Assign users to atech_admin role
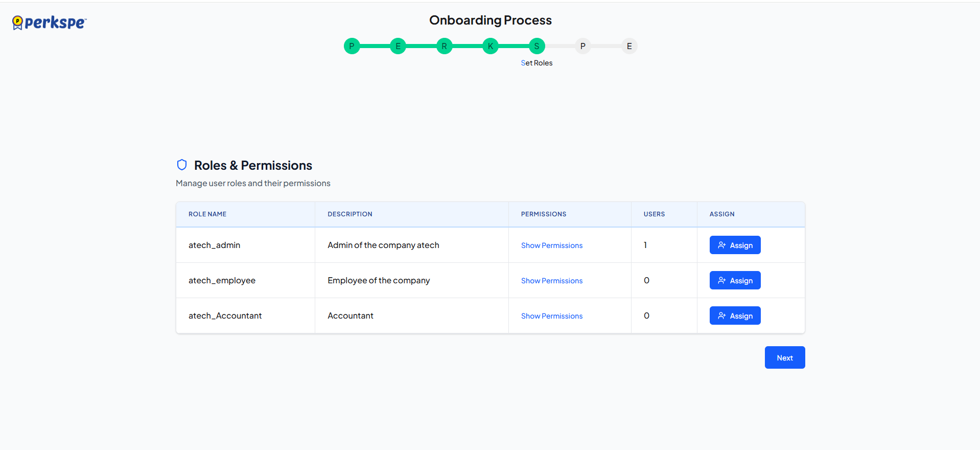The height and width of the screenshot is (450, 980). click(x=734, y=245)
